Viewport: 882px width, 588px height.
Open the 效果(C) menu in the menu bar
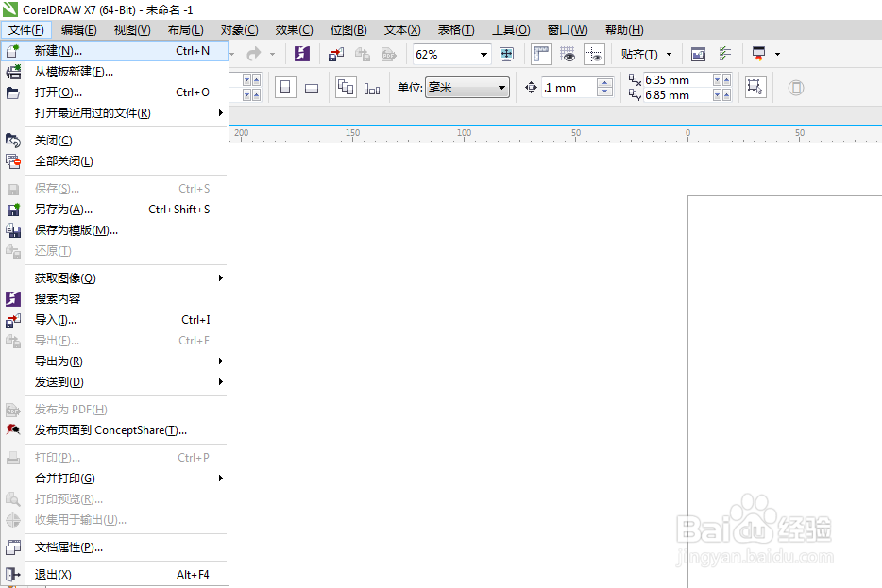tap(294, 30)
